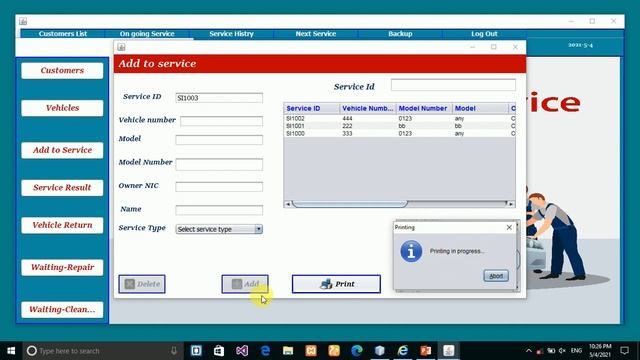Select the SI1001 table row
Viewport: 640px width, 360px height.
[x=400, y=126]
